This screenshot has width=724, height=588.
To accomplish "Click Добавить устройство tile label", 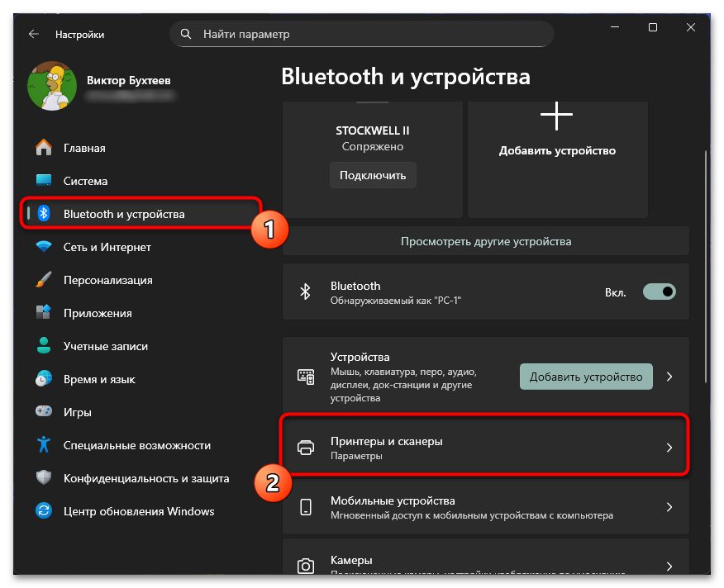I will pos(557,150).
